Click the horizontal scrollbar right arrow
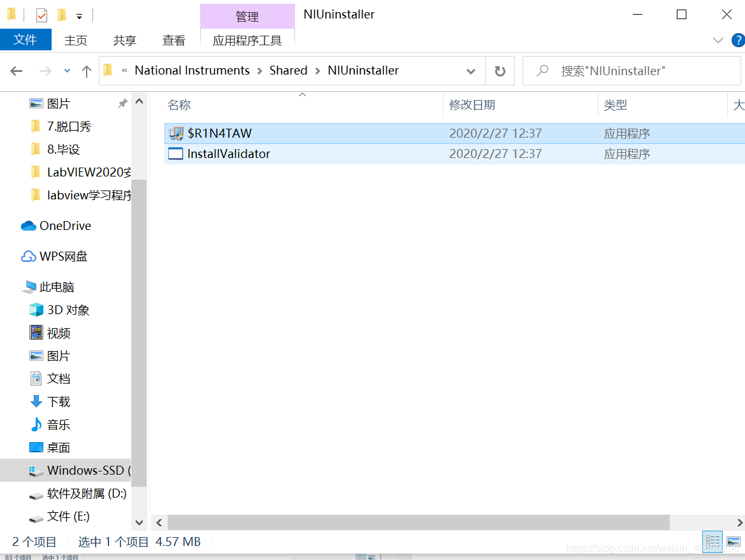Viewport: 745px width, 560px height. coord(739,522)
